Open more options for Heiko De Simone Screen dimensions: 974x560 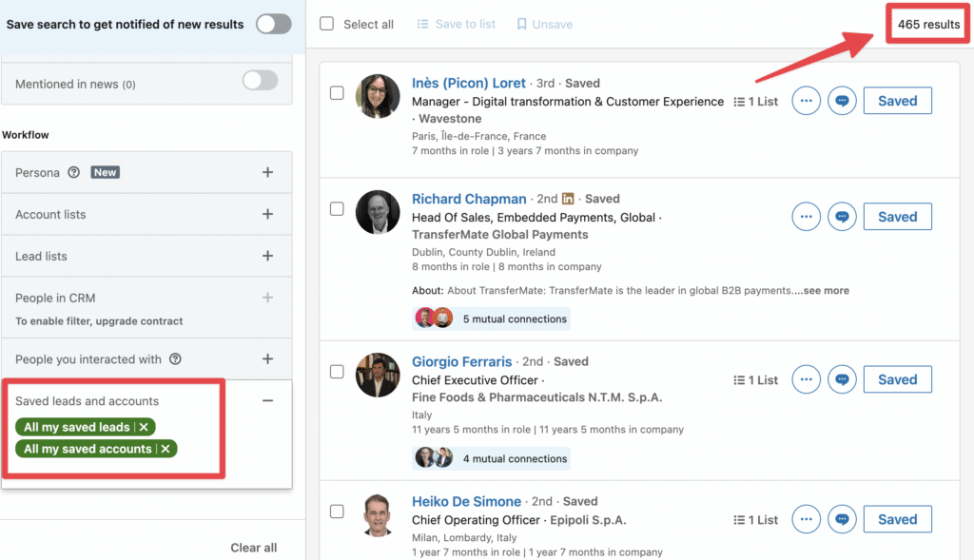click(x=807, y=519)
